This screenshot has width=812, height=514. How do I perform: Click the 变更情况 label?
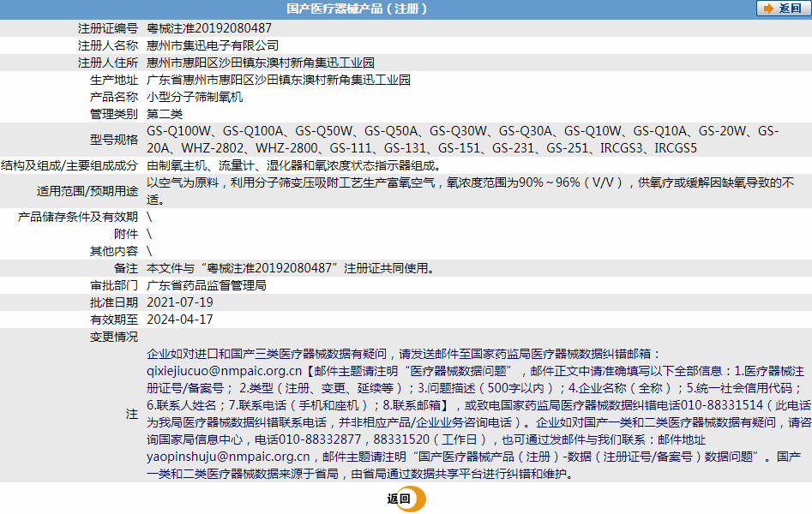(114, 337)
